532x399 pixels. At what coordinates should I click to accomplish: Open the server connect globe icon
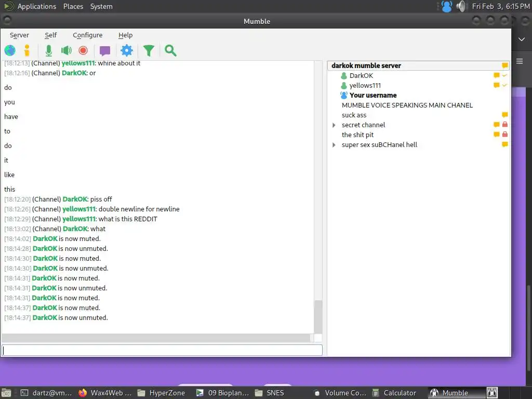[x=10, y=50]
